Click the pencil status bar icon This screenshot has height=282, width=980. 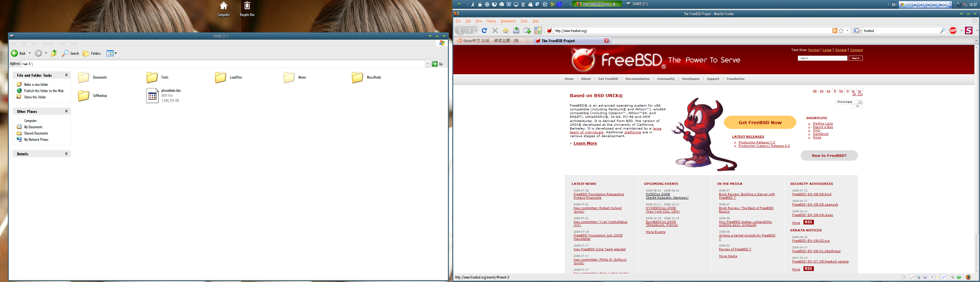pos(912,277)
